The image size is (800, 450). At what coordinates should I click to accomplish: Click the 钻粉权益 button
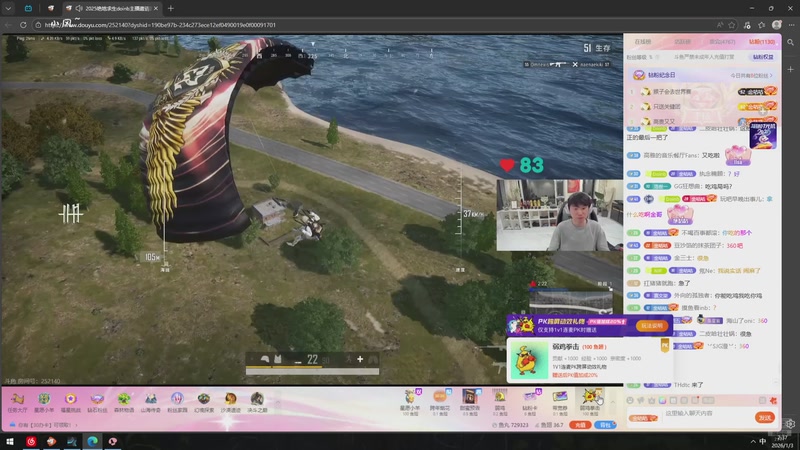(763, 57)
